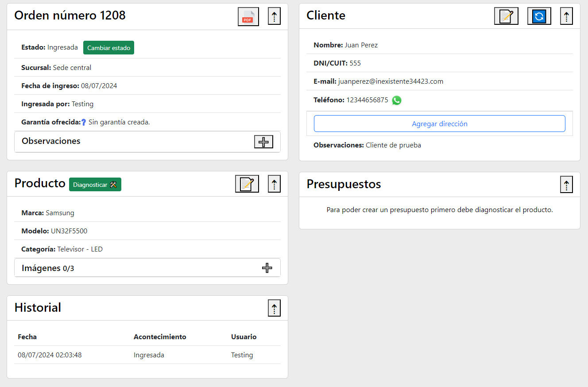Select the Ingresada row in Historial
This screenshot has width=588, height=387.
pos(149,355)
